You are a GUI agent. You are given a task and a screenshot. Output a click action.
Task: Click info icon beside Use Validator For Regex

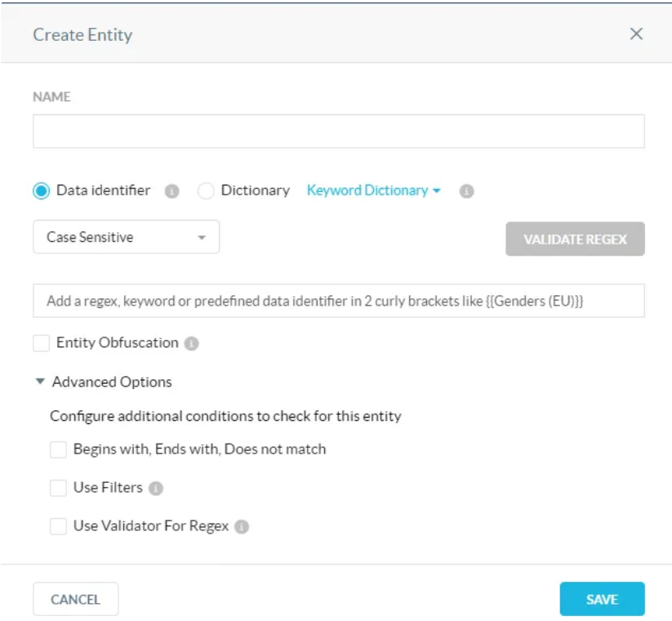[242, 526]
